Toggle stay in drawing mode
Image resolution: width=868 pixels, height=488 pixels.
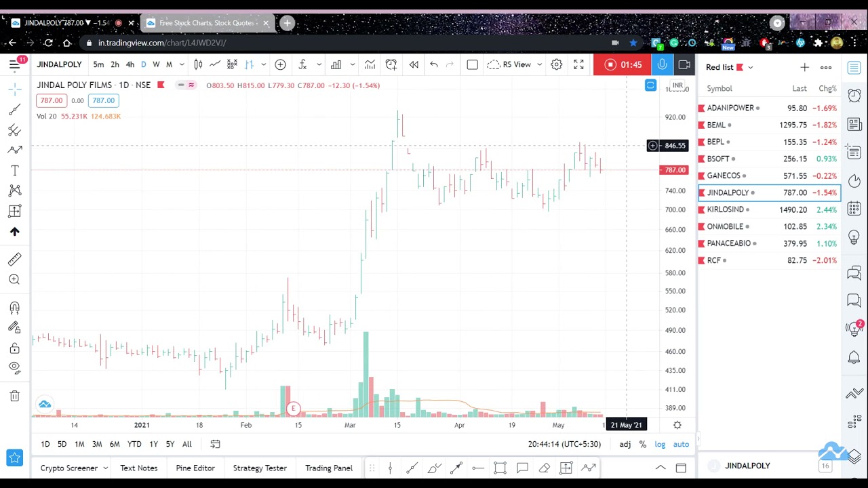(14, 327)
